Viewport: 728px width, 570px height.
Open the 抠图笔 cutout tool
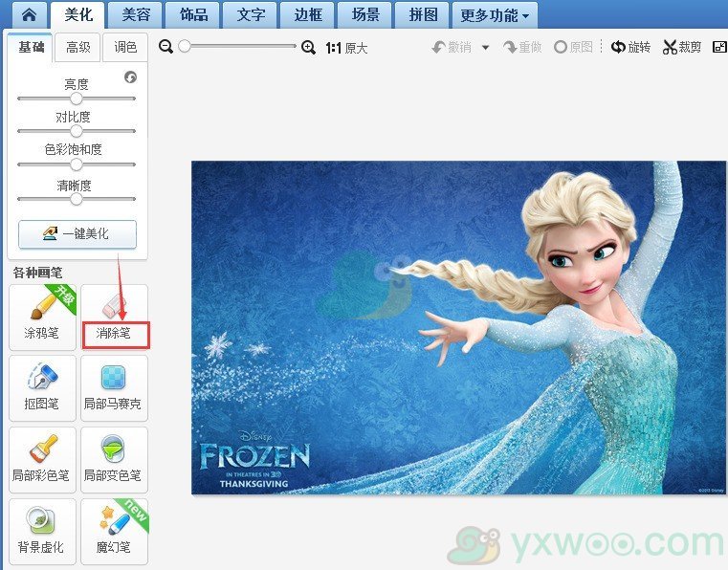[41, 387]
